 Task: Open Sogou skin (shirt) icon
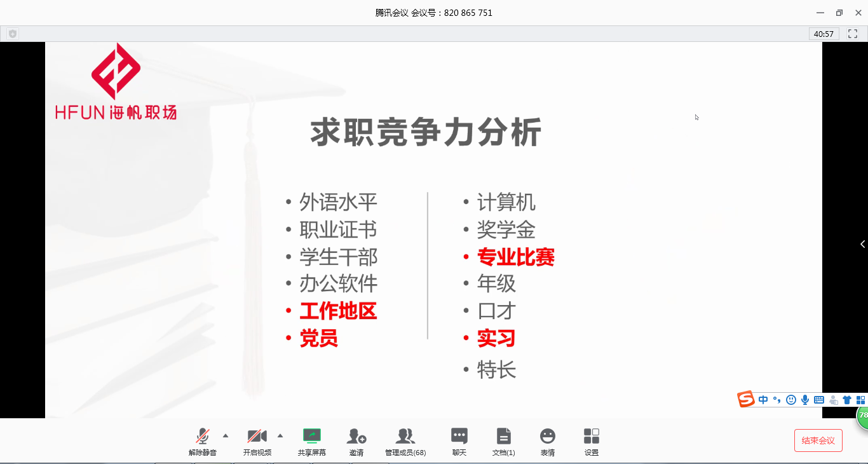846,400
